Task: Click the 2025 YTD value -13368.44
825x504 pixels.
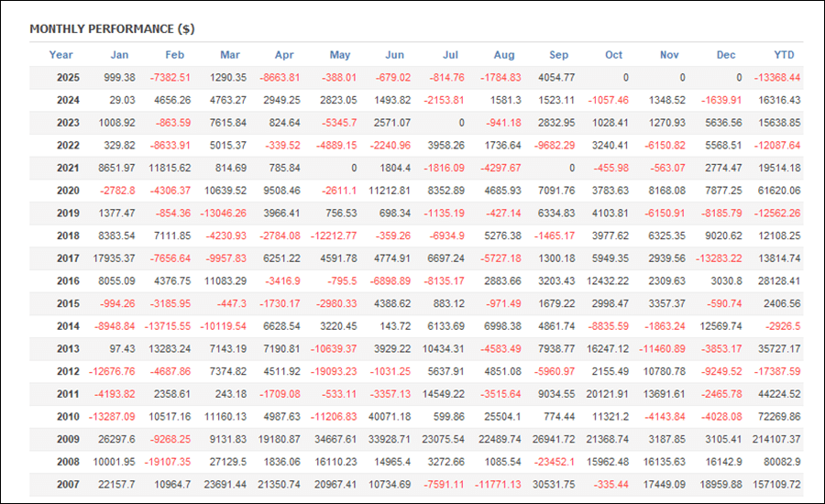Action: coord(774,78)
